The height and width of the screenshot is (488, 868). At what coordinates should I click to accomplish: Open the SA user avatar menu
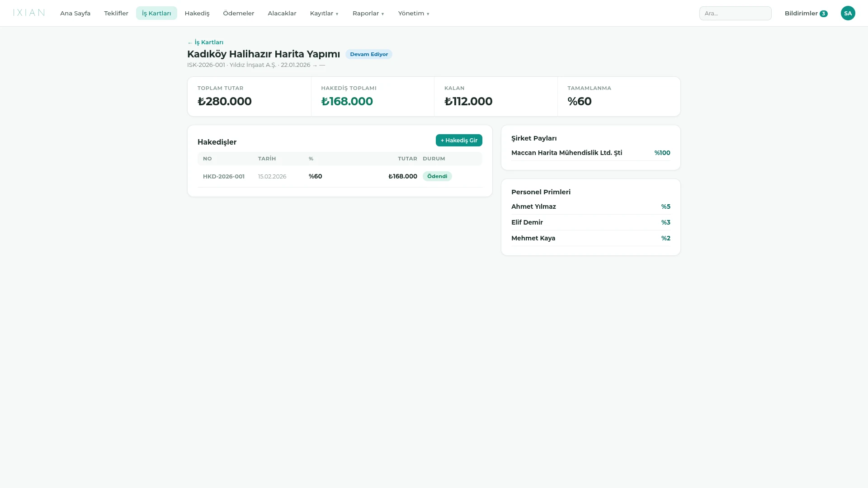(x=848, y=13)
